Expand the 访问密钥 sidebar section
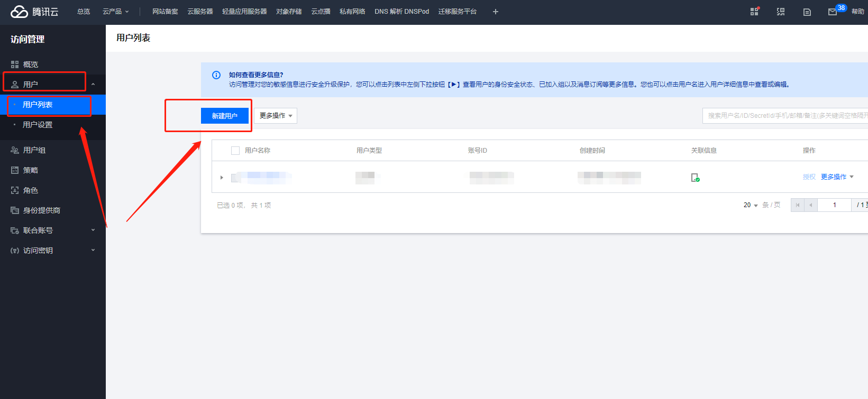 coord(53,250)
